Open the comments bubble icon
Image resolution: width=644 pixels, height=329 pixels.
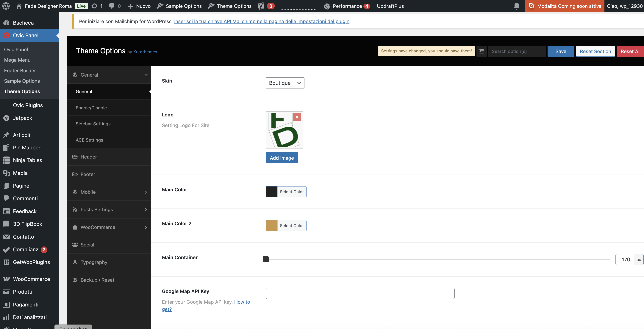pos(112,6)
